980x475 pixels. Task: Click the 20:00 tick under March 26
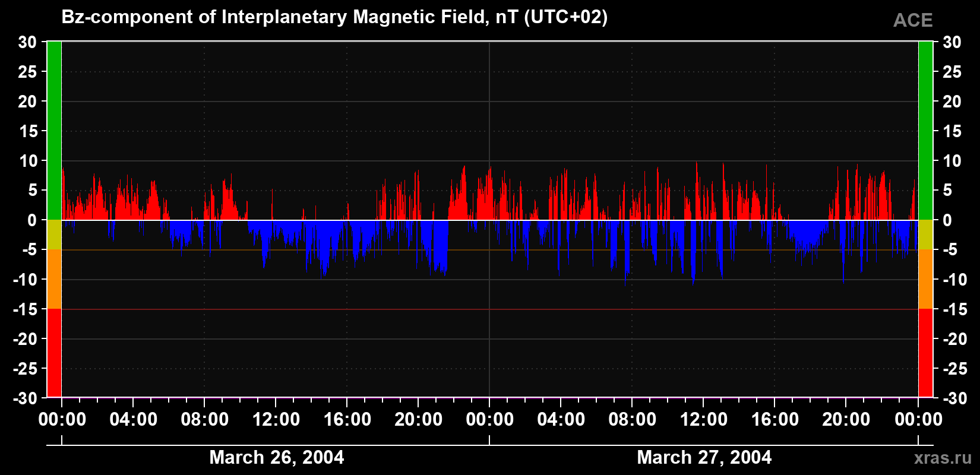point(419,420)
